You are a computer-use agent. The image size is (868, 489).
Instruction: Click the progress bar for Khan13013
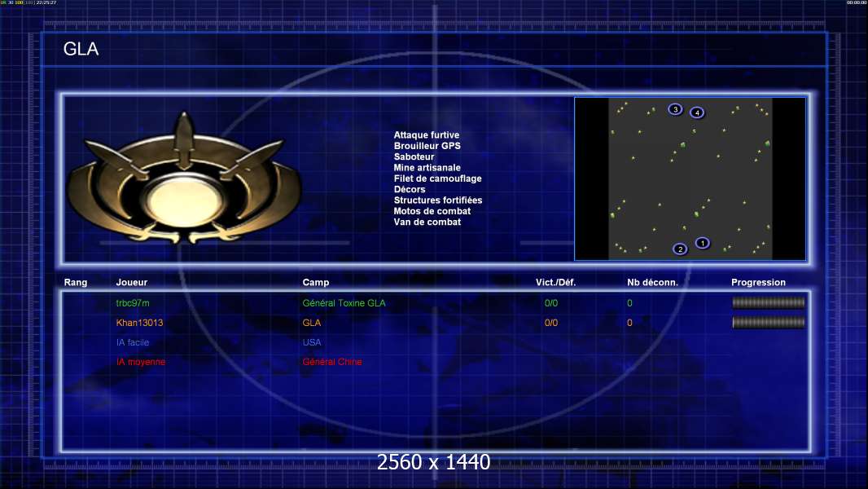(769, 322)
